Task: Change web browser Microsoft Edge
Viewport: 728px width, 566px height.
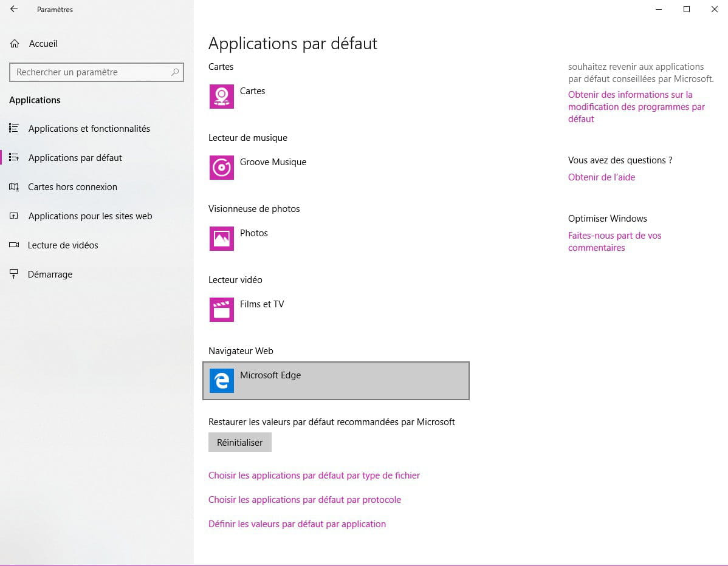Action: pos(335,380)
